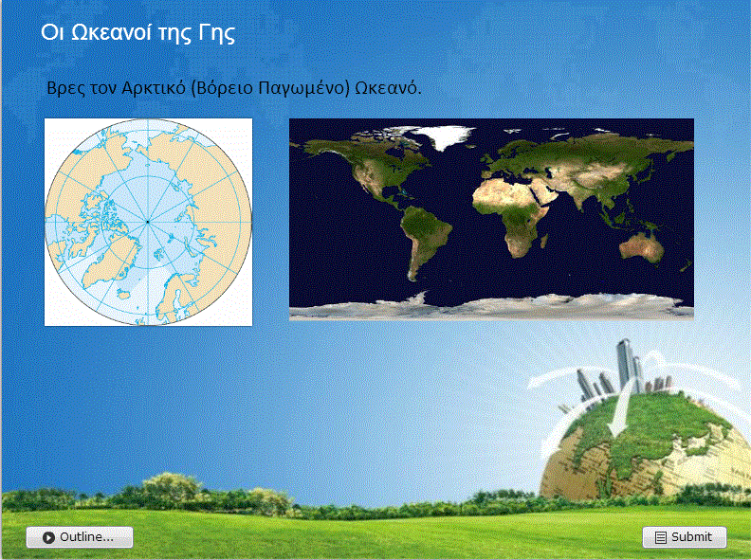751x560 pixels.
Task: Click the Outline button
Action: (x=80, y=537)
